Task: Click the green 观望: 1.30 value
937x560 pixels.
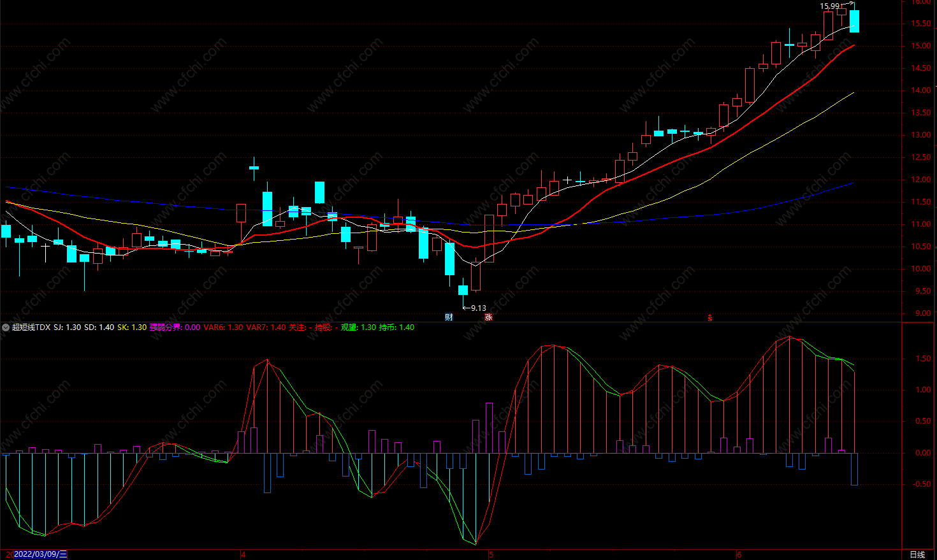Action: pos(358,327)
